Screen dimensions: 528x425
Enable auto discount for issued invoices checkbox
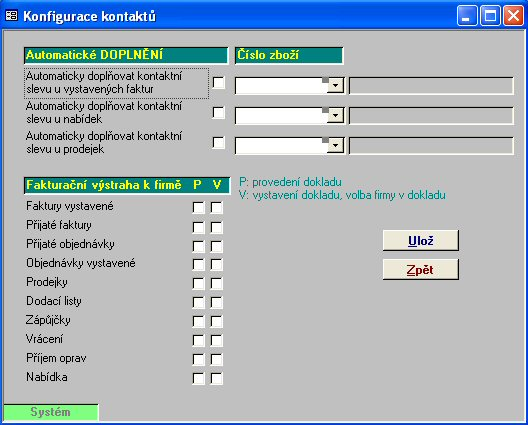tap(219, 83)
